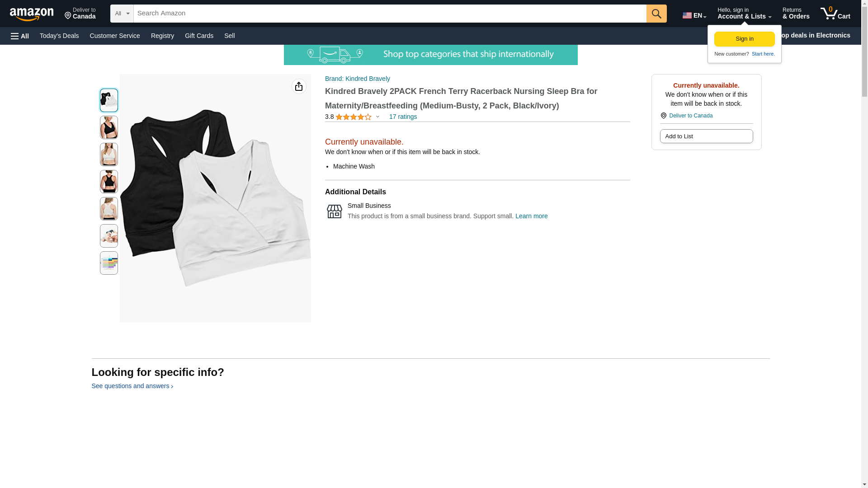This screenshot has height=488, width=868.
Task: Click the Add to List button
Action: coord(706,136)
